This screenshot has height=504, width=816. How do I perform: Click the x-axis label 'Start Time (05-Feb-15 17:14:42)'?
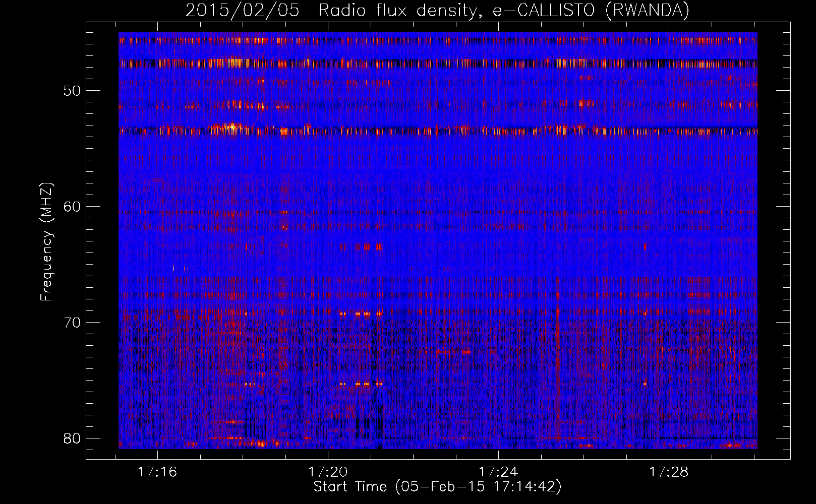tap(437, 487)
